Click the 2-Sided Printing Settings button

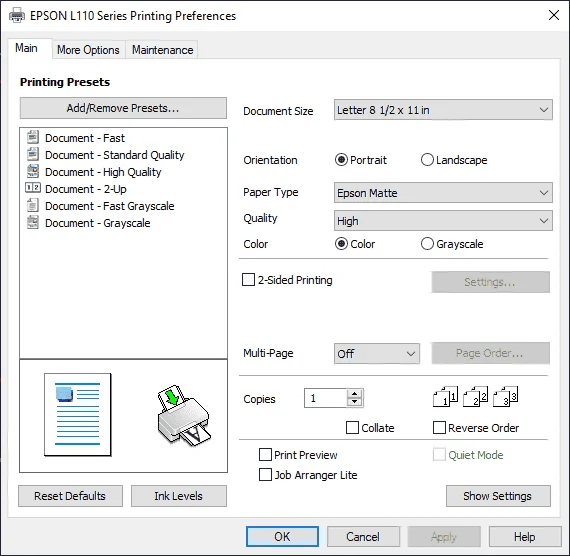pyautogui.click(x=490, y=282)
